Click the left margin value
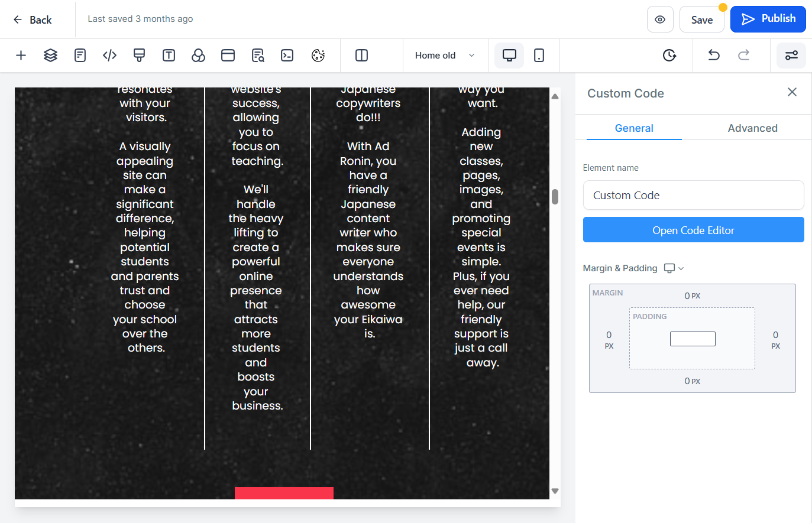 click(609, 340)
